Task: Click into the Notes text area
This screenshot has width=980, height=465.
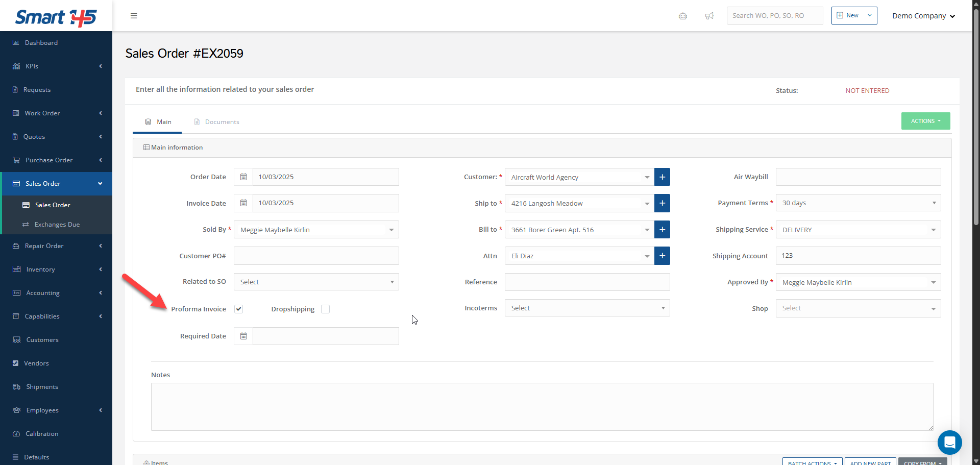Action: pos(542,406)
